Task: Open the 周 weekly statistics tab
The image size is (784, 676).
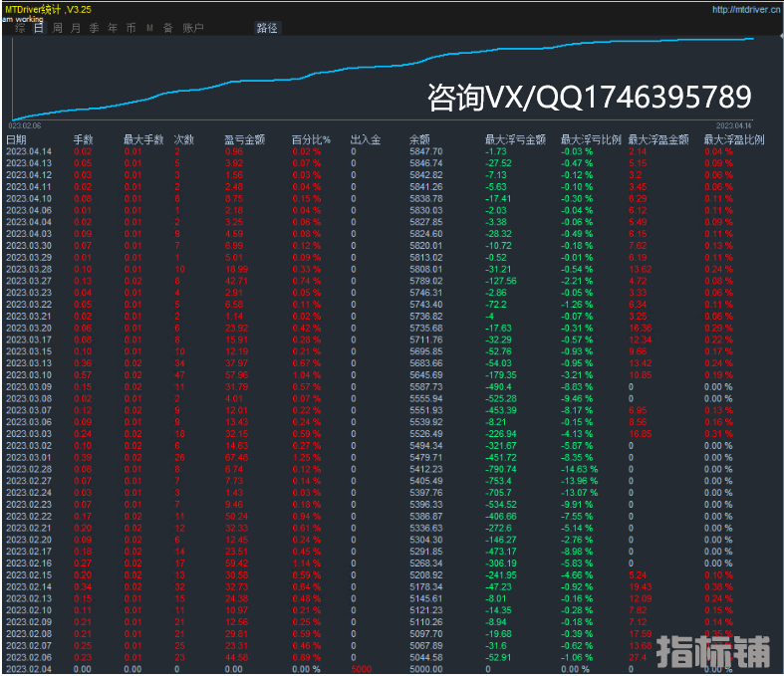Action: click(58, 29)
